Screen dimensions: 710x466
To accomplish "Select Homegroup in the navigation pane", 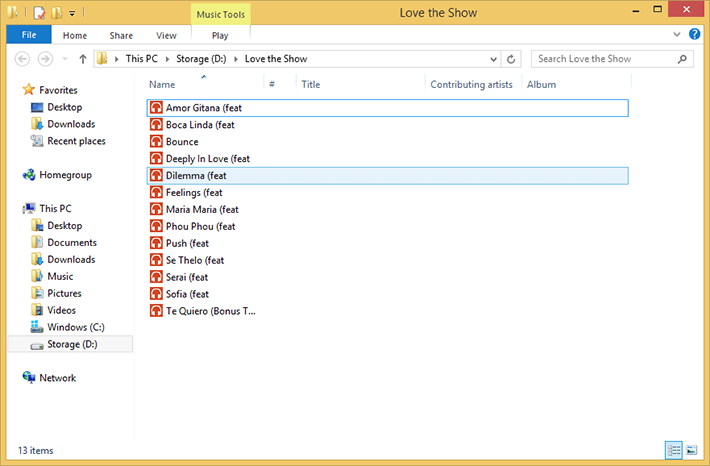I will 65,175.
